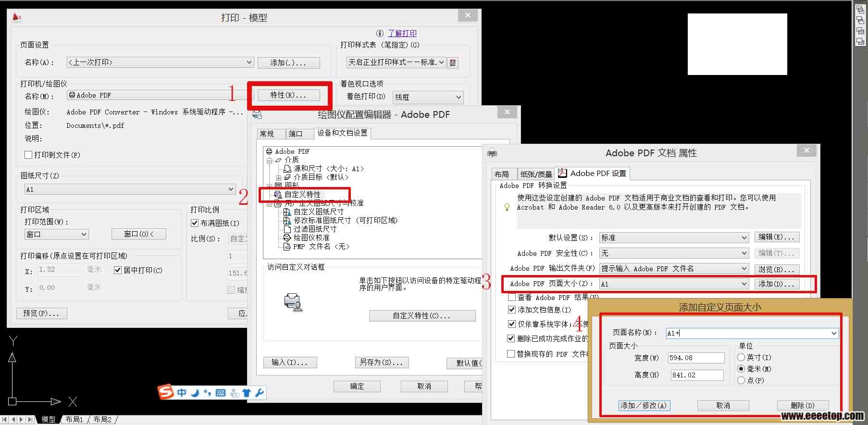
Task: Click the Sogou S logo on IME bar
Action: (x=165, y=392)
